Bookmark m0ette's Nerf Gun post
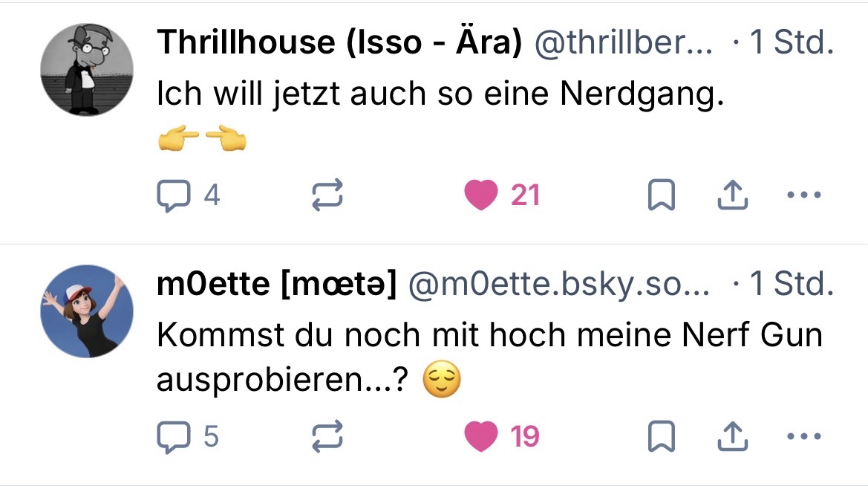 coord(661,437)
